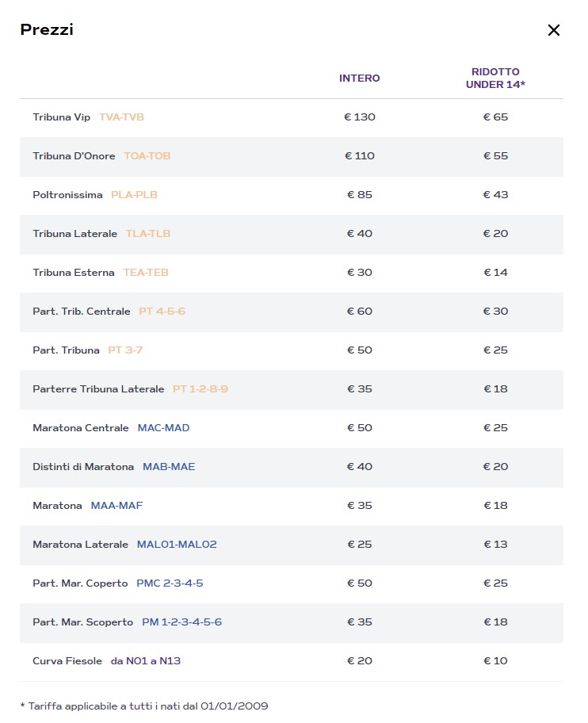This screenshot has height=723, width=588.
Task: Click the € 130 Tribuna Vip price
Action: (x=359, y=117)
